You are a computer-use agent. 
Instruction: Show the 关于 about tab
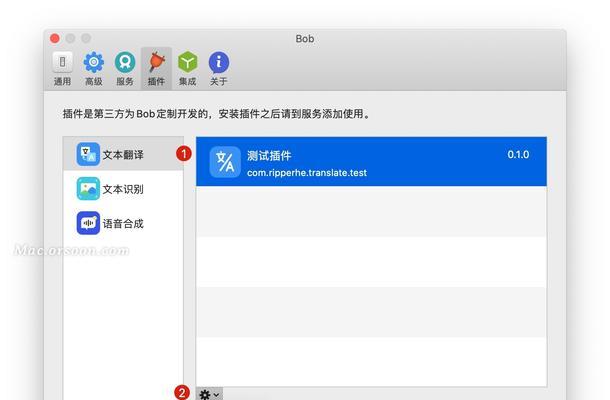click(x=219, y=68)
